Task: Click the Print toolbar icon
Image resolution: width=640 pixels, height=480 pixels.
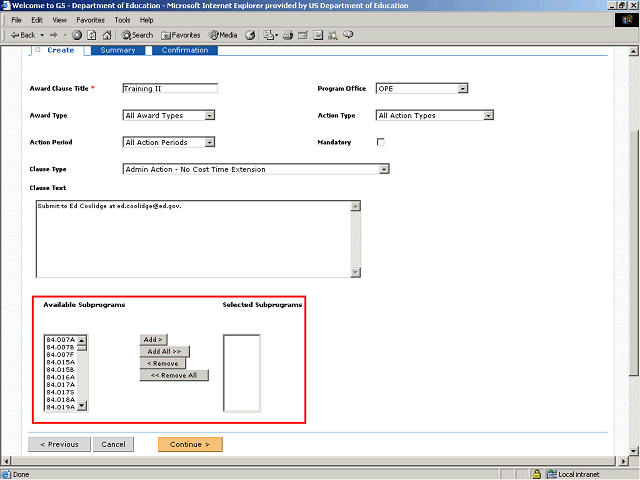Action: click(x=288, y=35)
